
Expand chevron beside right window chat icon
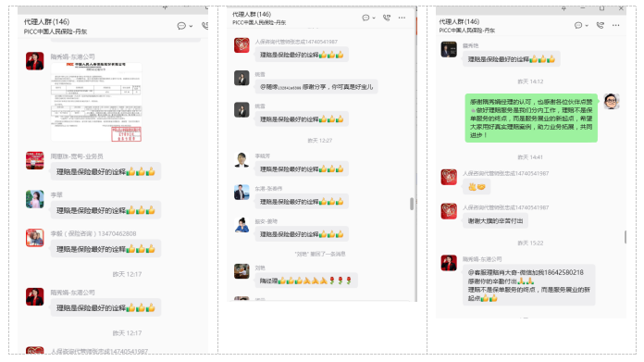pyautogui.click(x=587, y=26)
